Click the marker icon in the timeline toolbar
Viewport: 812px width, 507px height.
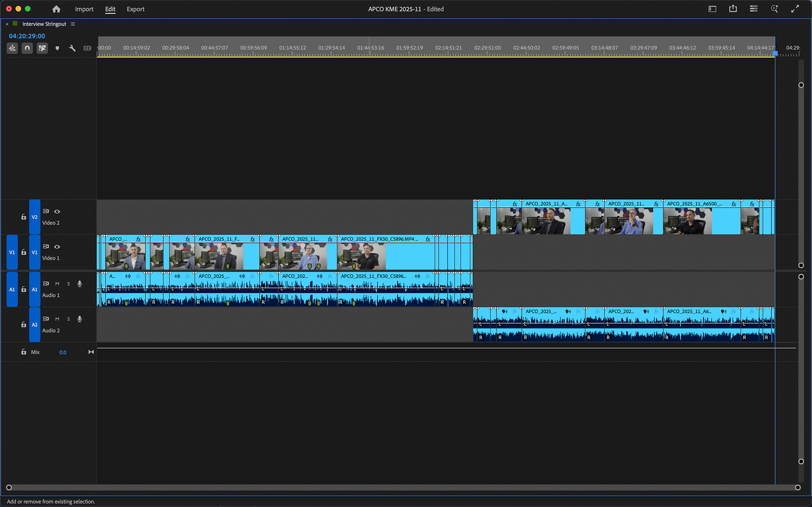tap(57, 48)
